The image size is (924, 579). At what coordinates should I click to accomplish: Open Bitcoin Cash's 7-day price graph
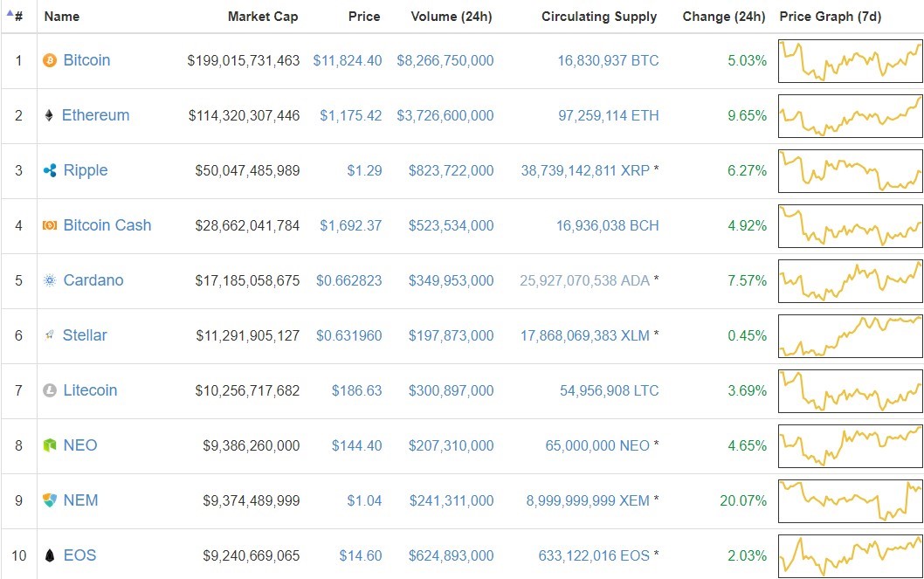pyautogui.click(x=851, y=226)
